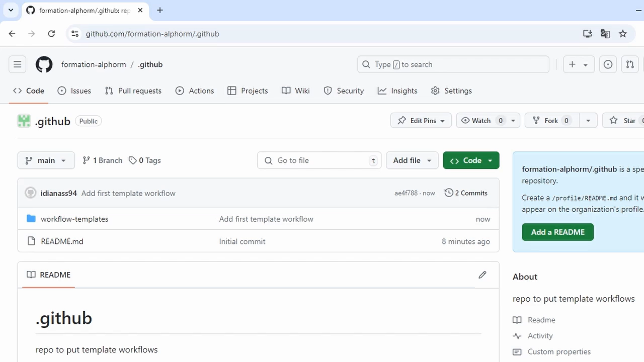Image resolution: width=644 pixels, height=362 pixels.
Task: Click the Add a README button
Action: [x=557, y=232]
